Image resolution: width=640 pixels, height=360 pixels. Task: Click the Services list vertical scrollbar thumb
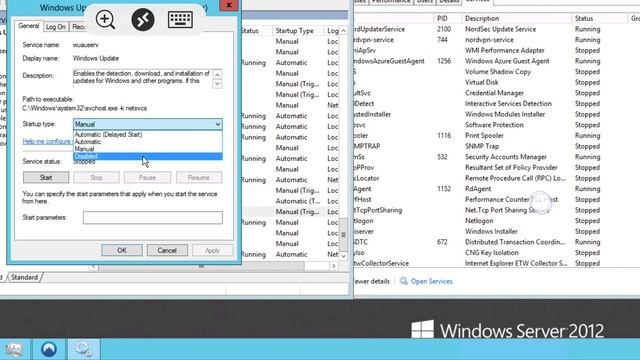[343, 235]
